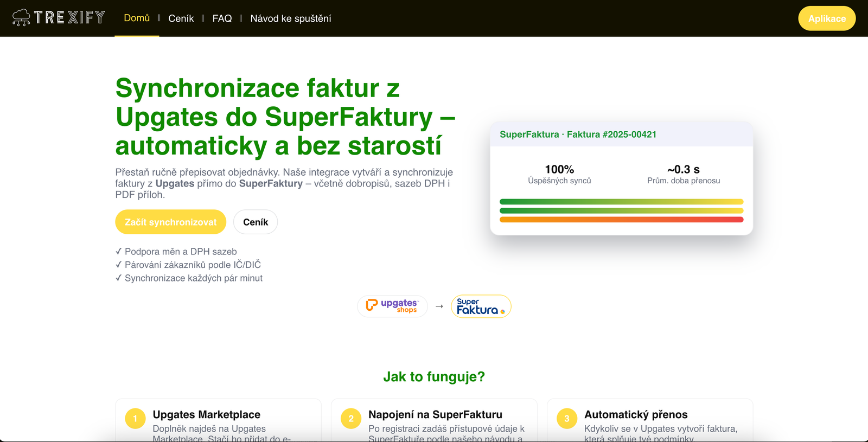Select the Automatický přenos heading
Screen dimensions: 868x442
[636, 414]
